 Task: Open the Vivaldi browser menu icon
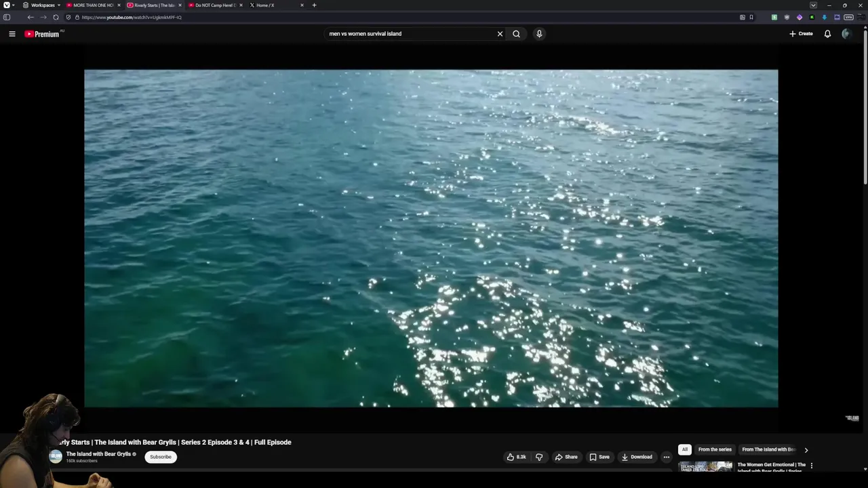7,5
